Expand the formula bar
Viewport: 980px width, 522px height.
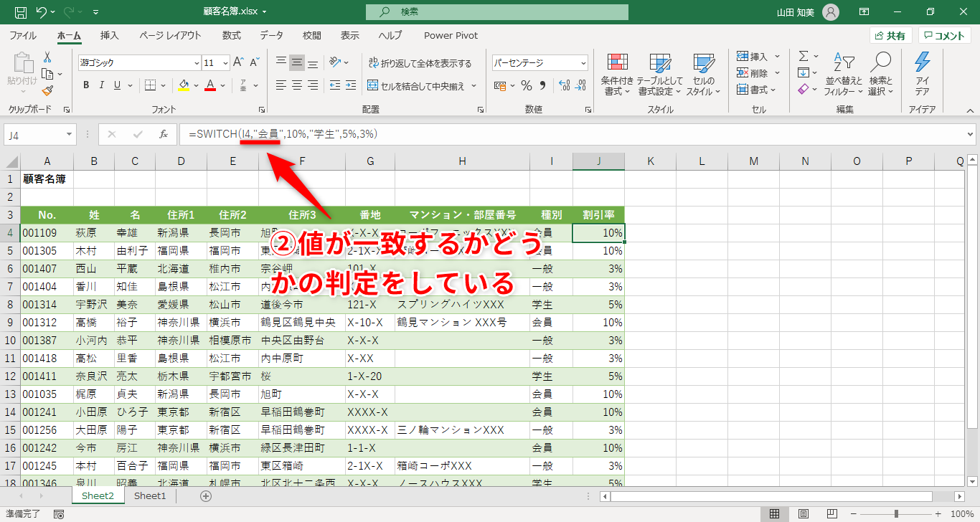click(970, 134)
